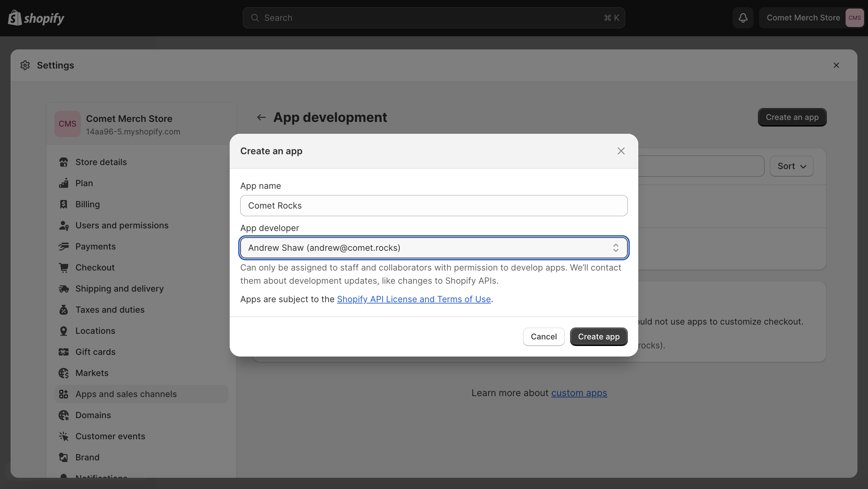This screenshot has width=868, height=489.
Task: Click the Gift cards icon
Action: pyautogui.click(x=63, y=352)
